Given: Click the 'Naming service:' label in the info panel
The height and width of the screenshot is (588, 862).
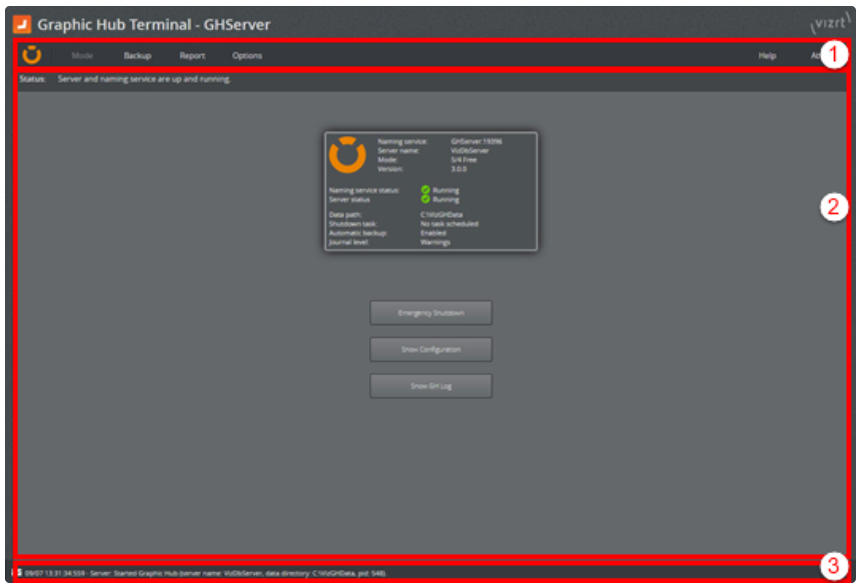Looking at the screenshot, I should pos(402,141).
